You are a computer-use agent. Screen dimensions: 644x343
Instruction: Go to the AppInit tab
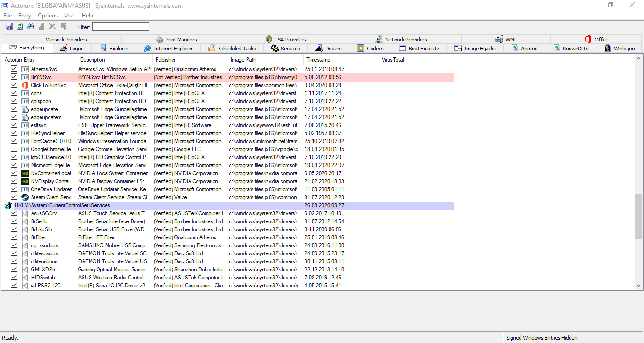click(x=525, y=48)
